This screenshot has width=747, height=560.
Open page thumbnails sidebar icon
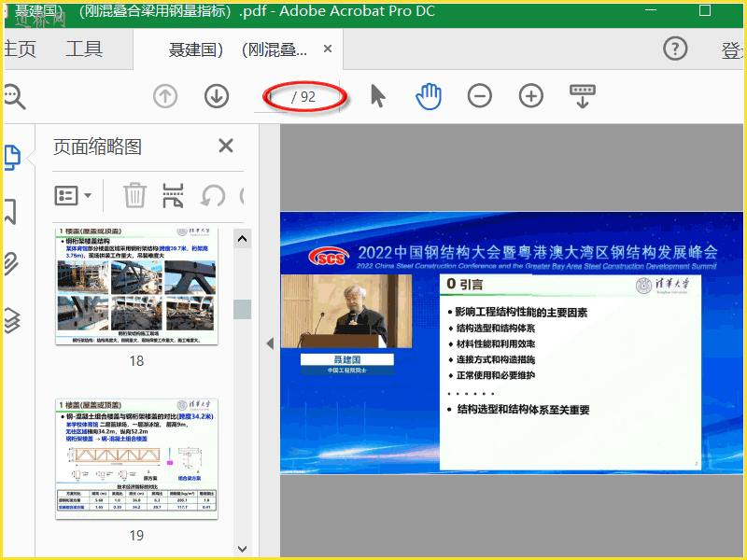tap(12, 158)
